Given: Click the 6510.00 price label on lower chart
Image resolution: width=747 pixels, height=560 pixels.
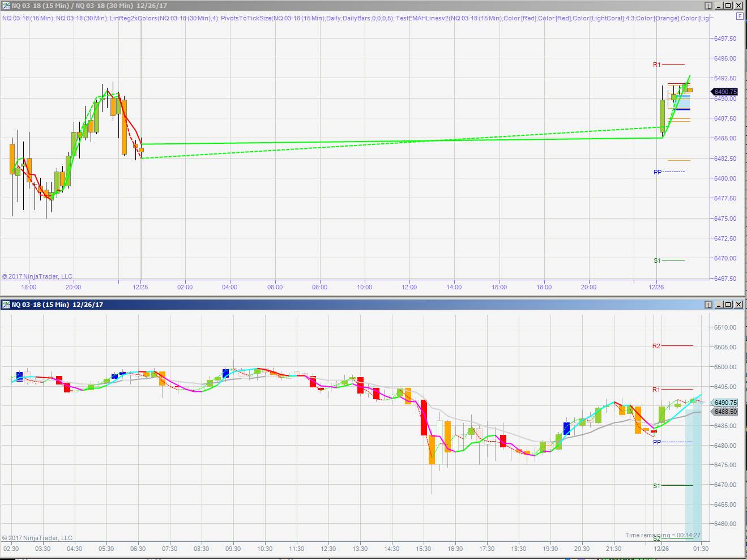Looking at the screenshot, I should 725,327.
